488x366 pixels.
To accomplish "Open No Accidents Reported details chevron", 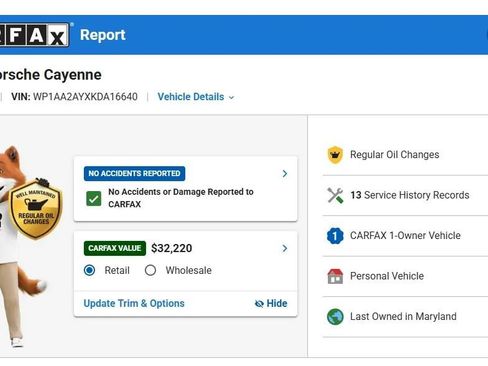I will click(285, 174).
